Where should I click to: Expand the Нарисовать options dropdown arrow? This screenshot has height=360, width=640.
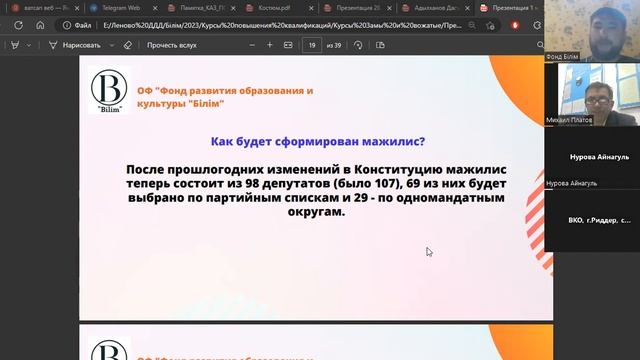point(111,45)
